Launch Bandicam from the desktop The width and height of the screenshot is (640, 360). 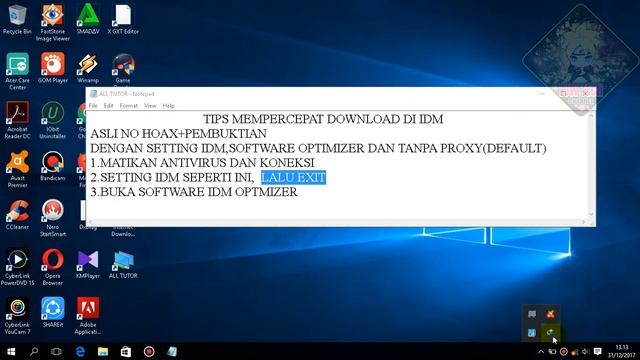pyautogui.click(x=53, y=166)
